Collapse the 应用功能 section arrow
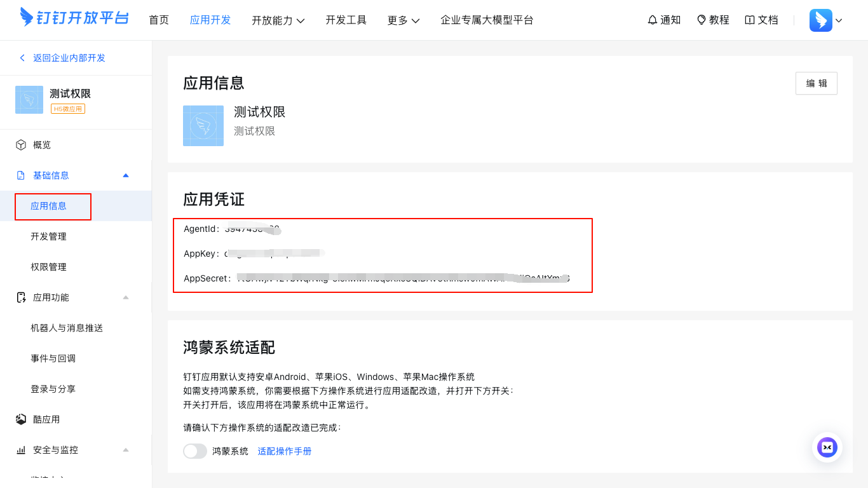Image resolution: width=868 pixels, height=488 pixels. tap(126, 297)
